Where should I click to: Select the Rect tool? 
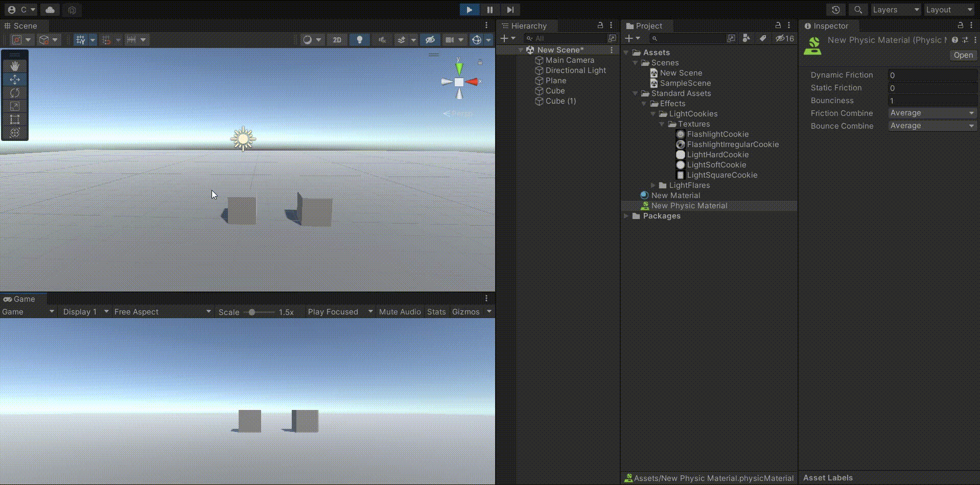tap(15, 119)
